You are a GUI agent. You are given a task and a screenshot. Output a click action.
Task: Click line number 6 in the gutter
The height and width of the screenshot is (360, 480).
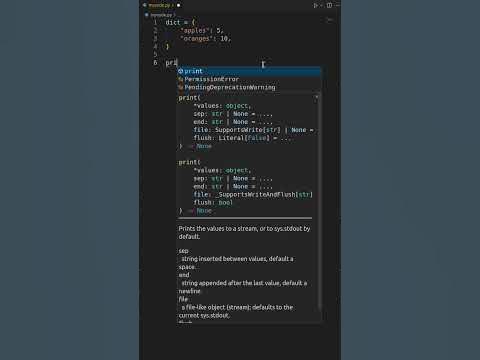point(155,62)
